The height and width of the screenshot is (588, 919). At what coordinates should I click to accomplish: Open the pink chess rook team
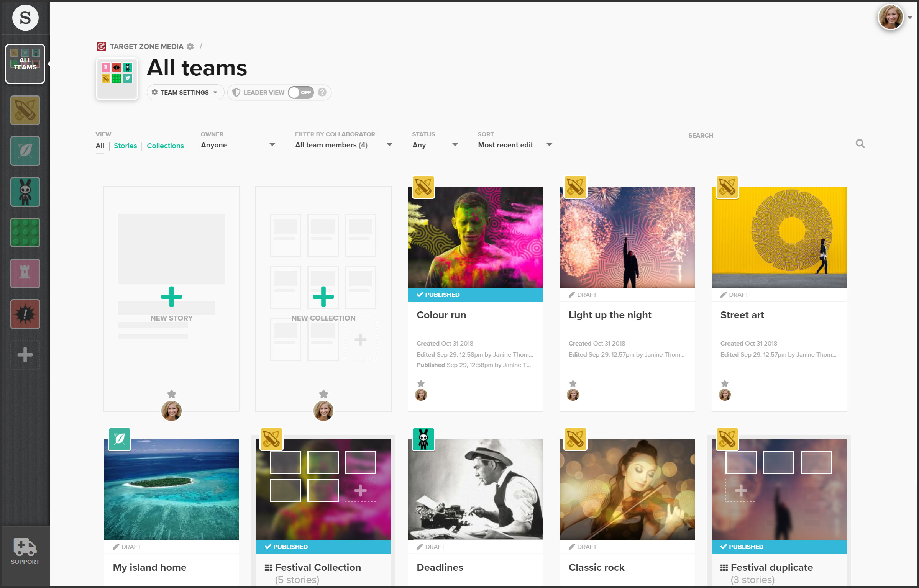(25, 273)
